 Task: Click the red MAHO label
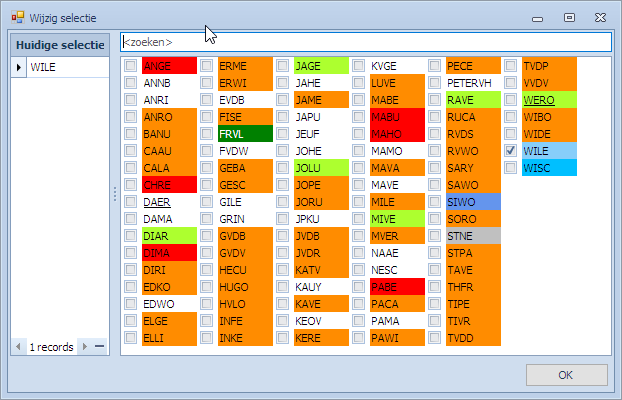397,134
